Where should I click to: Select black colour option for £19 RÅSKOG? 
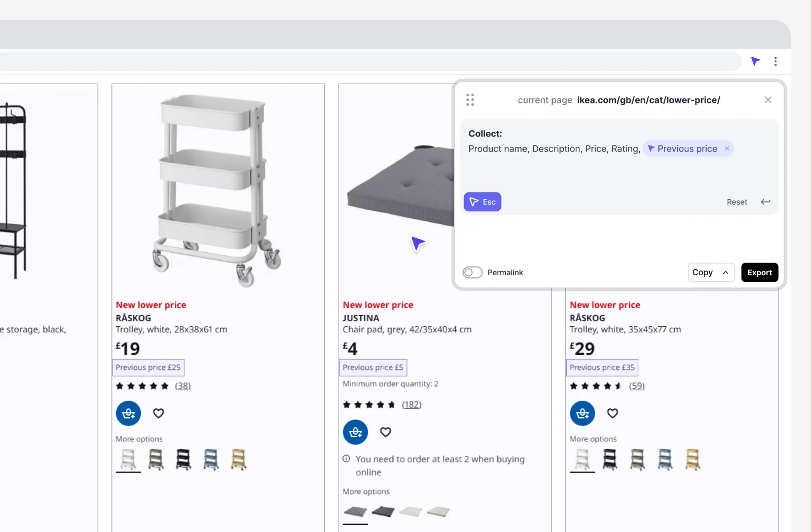pyautogui.click(x=183, y=460)
